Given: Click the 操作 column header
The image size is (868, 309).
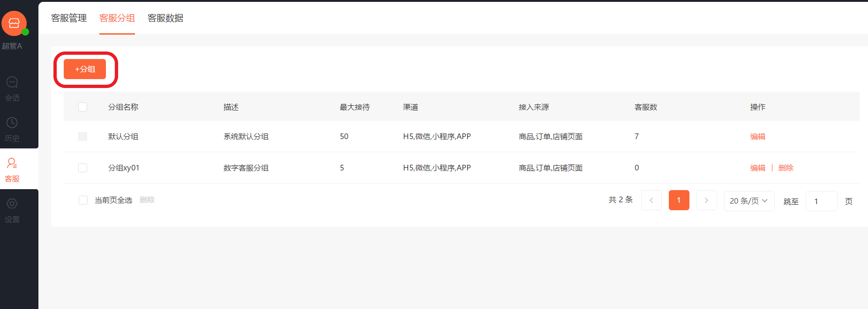Looking at the screenshot, I should pyautogui.click(x=758, y=107).
